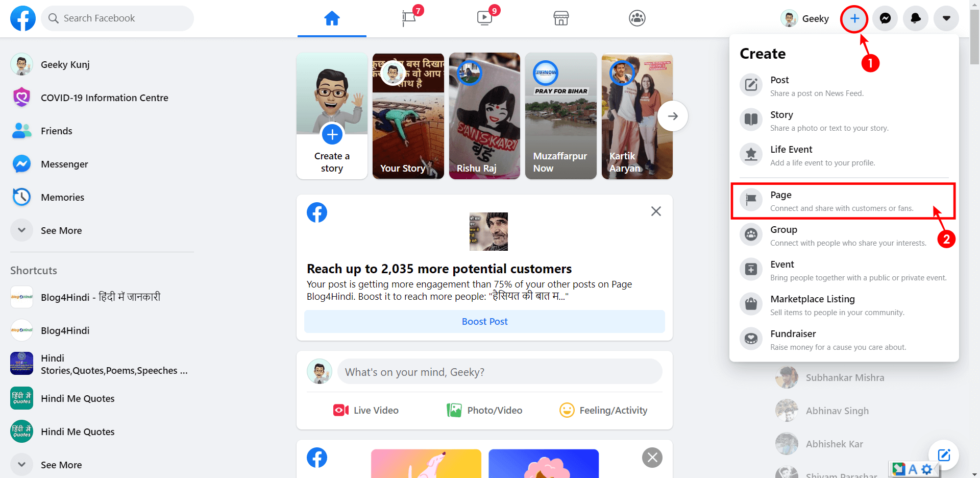Open Kartik Aaryan's story

coord(637,116)
